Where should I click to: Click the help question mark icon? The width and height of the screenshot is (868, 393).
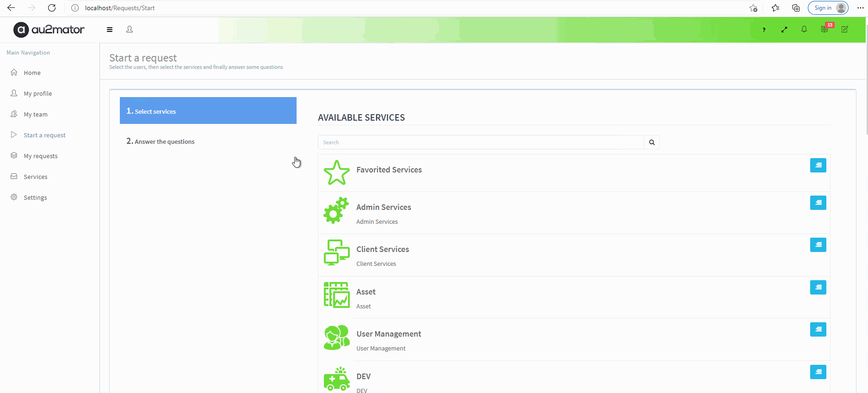[x=764, y=30]
